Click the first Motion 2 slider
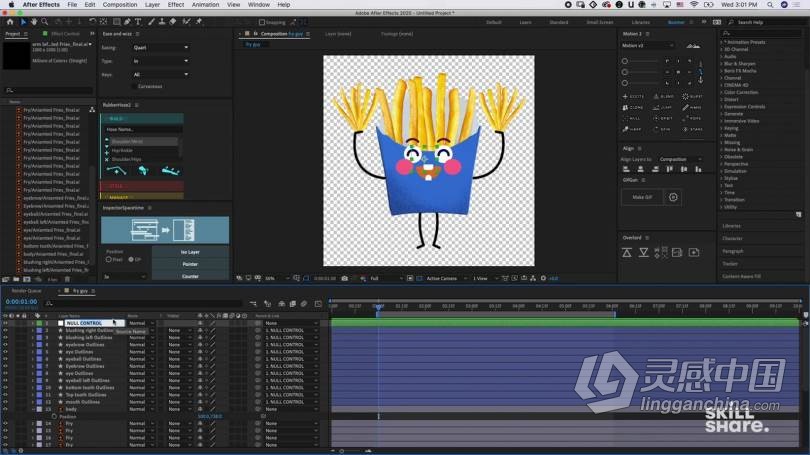Image resolution: width=810 pixels, height=455 pixels. click(x=642, y=61)
